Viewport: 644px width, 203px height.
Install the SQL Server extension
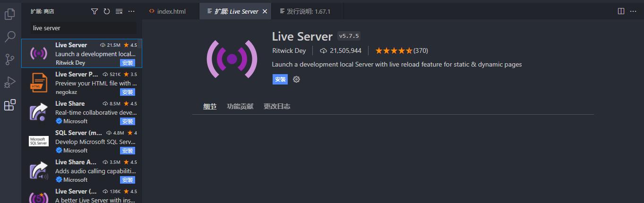click(x=128, y=151)
